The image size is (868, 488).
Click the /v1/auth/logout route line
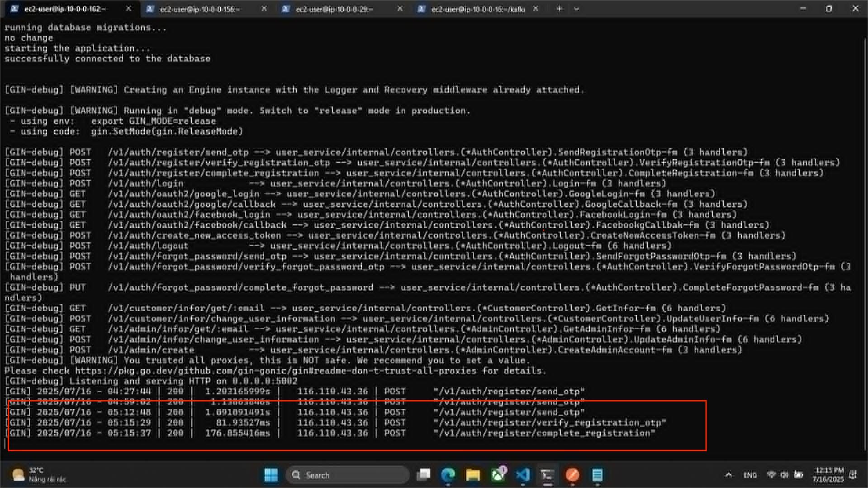click(x=338, y=246)
